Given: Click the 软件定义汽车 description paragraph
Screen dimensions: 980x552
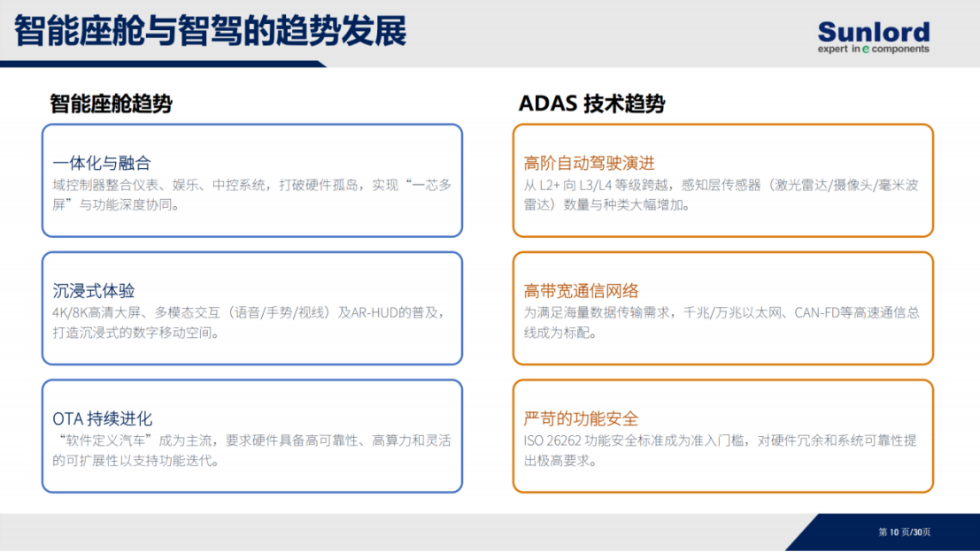Looking at the screenshot, I should [252, 450].
